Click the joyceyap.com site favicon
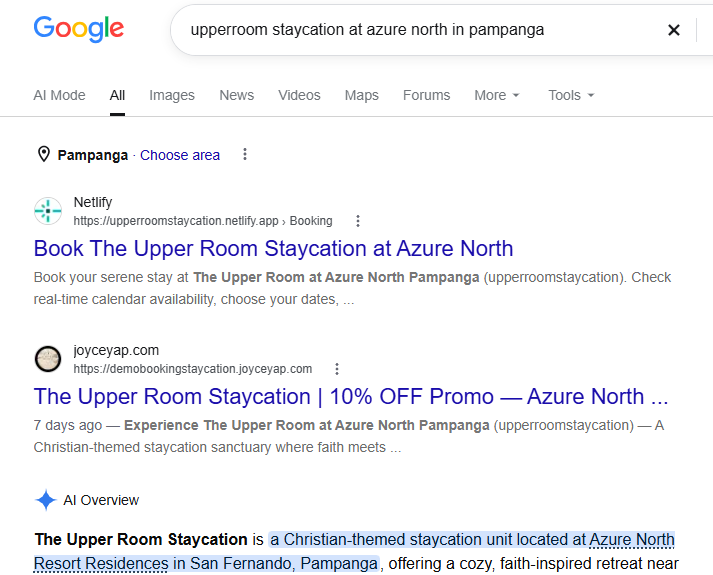This screenshot has height=575, width=713. (x=48, y=359)
